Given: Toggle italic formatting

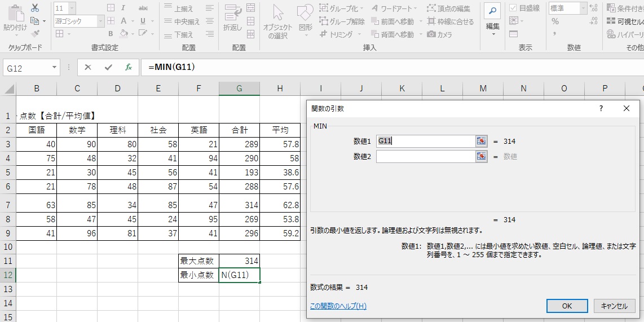Looking at the screenshot, I should coord(123,8).
